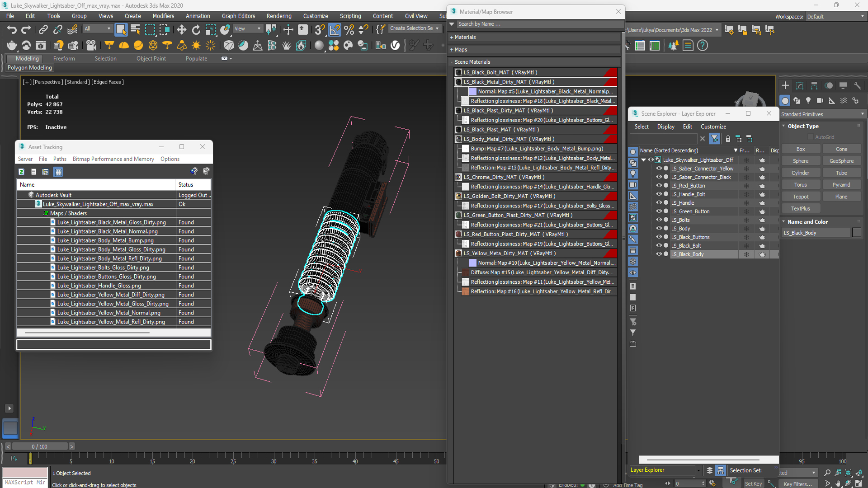Open the Modifiers menu
868x488 pixels.
point(163,16)
